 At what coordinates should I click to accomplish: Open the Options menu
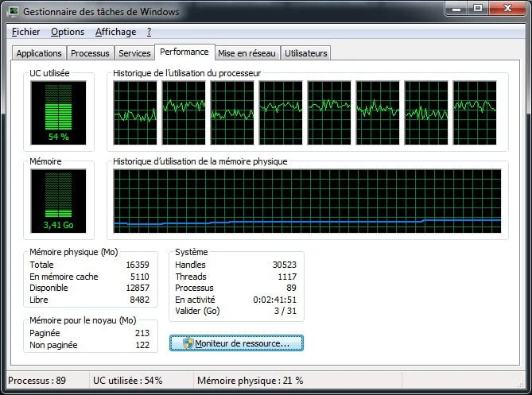point(68,32)
